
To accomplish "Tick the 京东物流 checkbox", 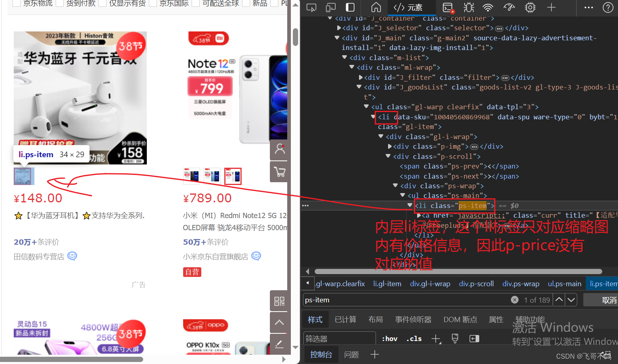I will pos(17,3).
